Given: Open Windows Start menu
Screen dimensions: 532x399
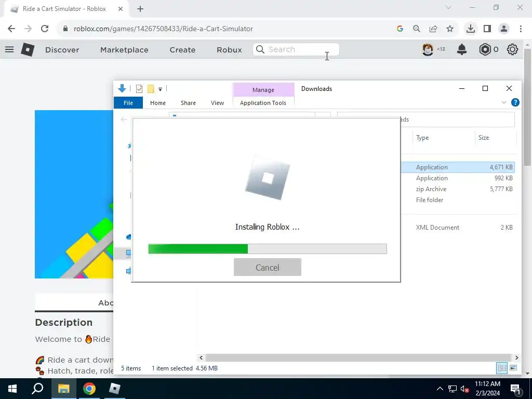Looking at the screenshot, I should click(12, 389).
